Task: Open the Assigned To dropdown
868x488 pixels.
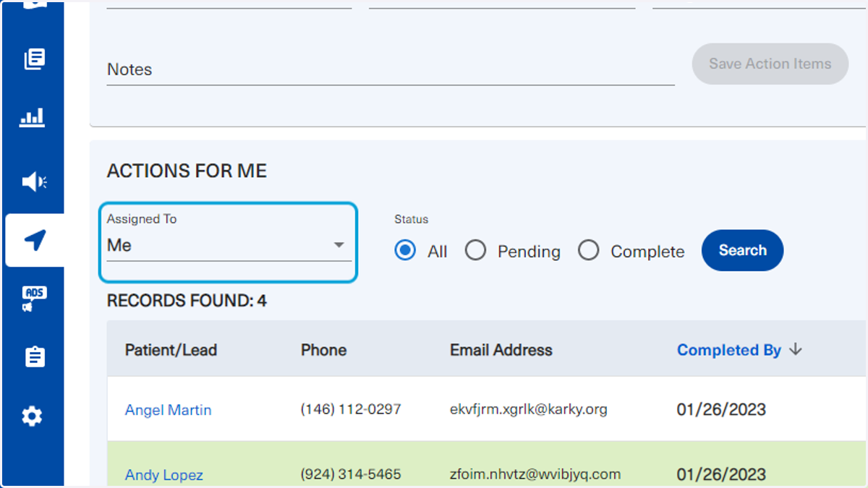Action: [x=229, y=245]
